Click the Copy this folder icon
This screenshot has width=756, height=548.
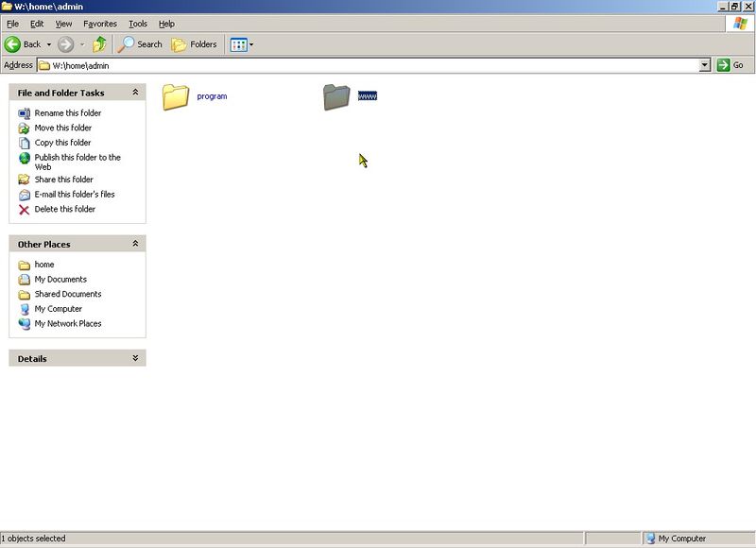point(25,144)
